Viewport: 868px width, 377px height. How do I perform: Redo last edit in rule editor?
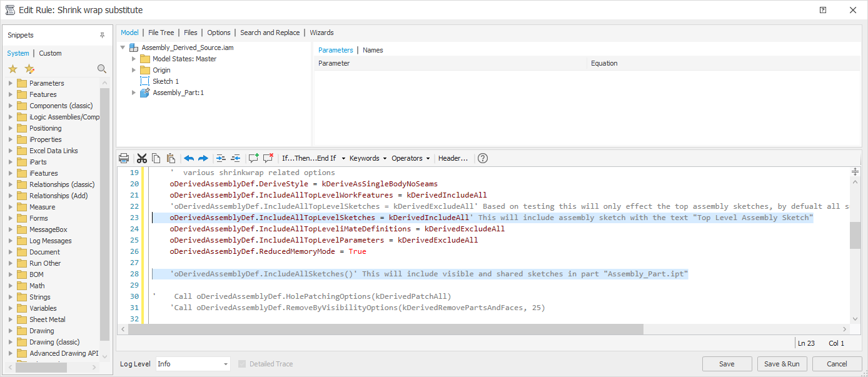(x=203, y=158)
